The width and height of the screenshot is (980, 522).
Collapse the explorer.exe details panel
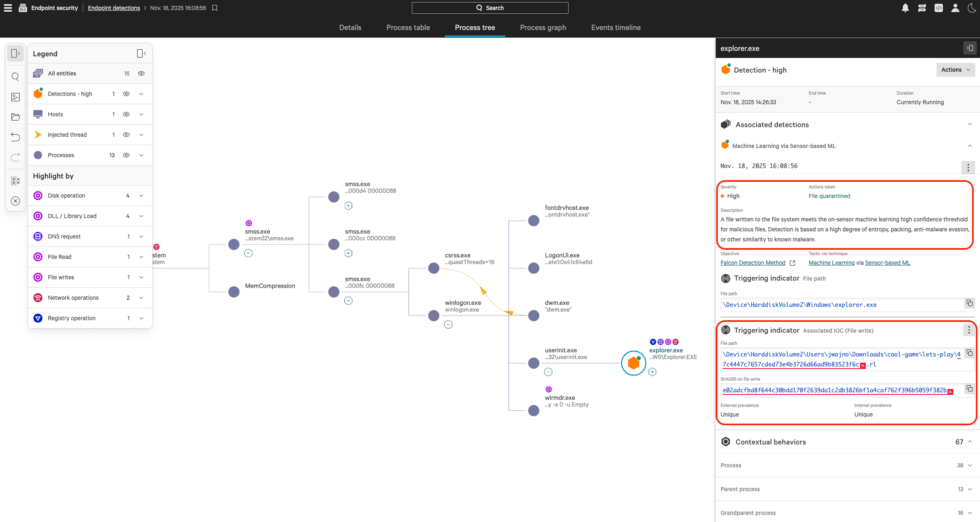(970, 48)
